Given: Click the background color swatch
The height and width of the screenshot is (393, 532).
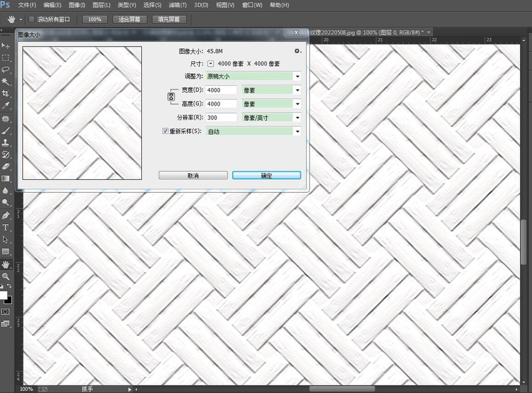Looking at the screenshot, I should [9, 301].
